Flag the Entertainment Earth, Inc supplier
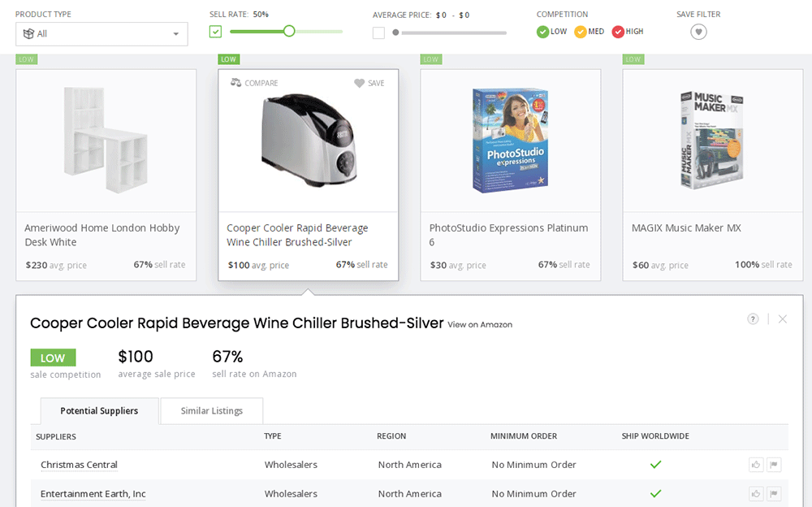 [x=774, y=493]
